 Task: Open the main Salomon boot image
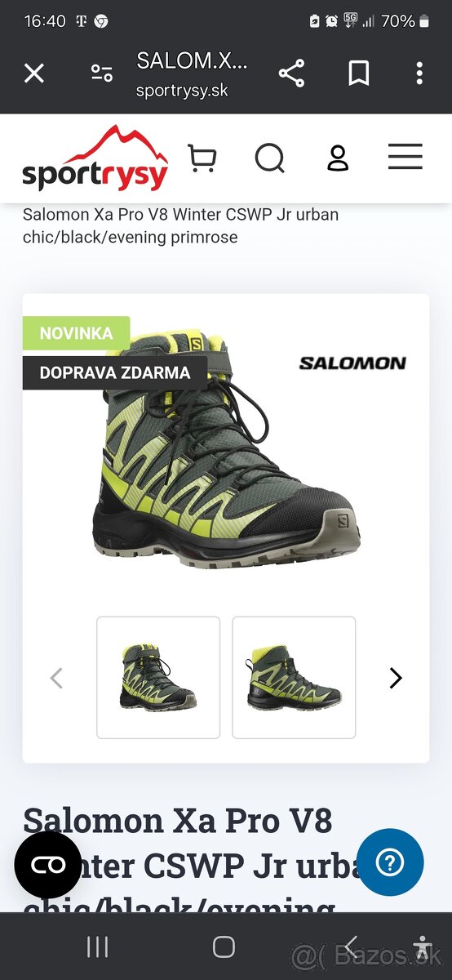pos(226,449)
